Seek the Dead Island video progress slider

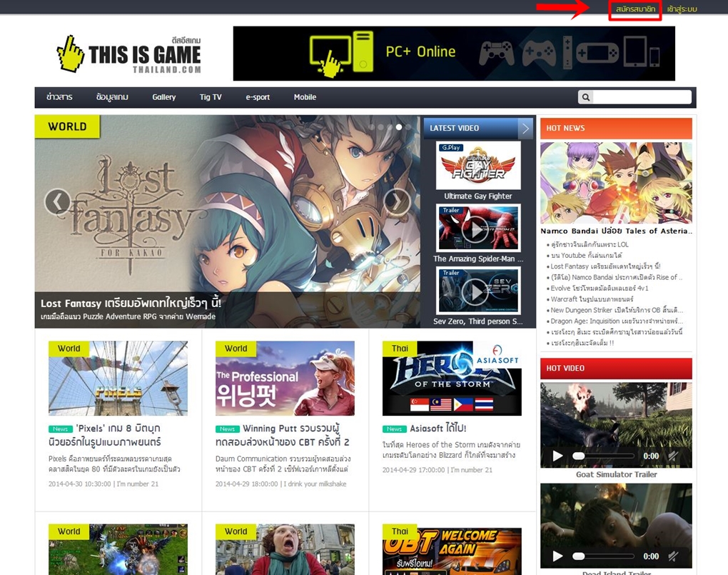(x=604, y=556)
